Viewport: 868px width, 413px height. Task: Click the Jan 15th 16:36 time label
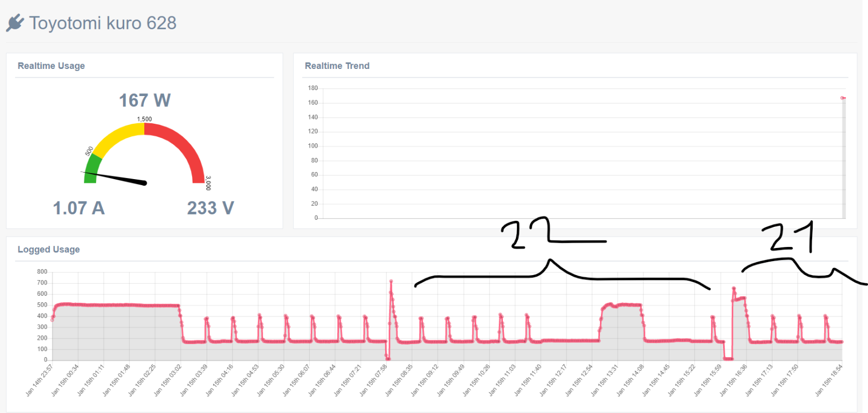click(x=733, y=380)
